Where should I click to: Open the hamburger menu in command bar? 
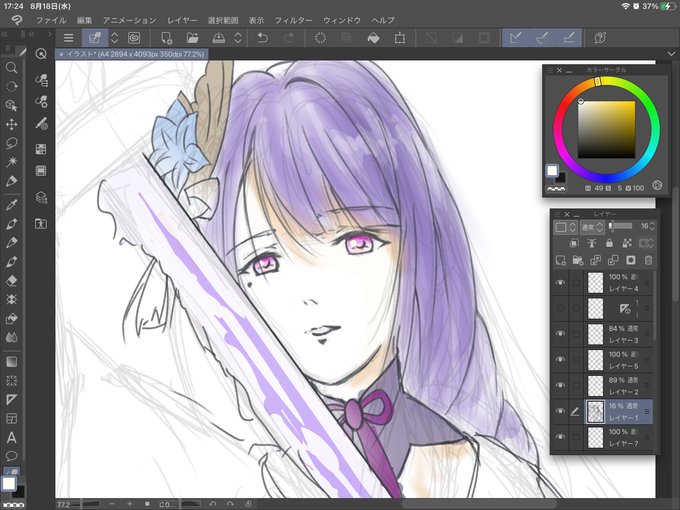click(x=69, y=38)
